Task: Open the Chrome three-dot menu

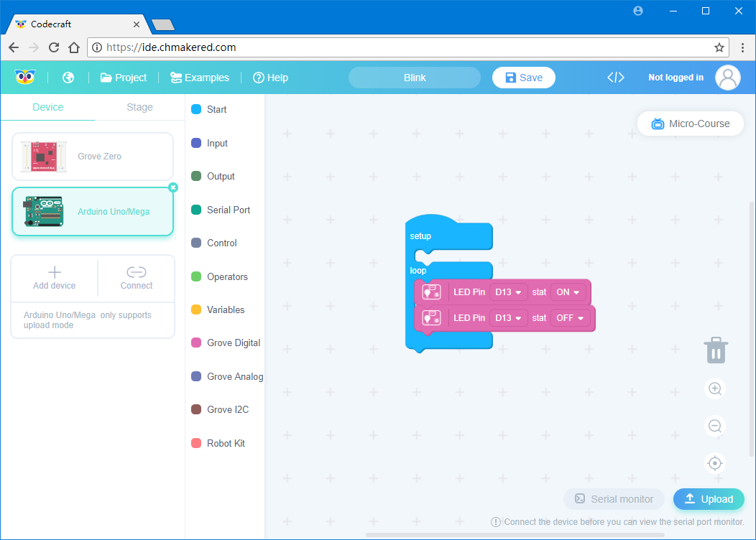Action: tap(742, 47)
